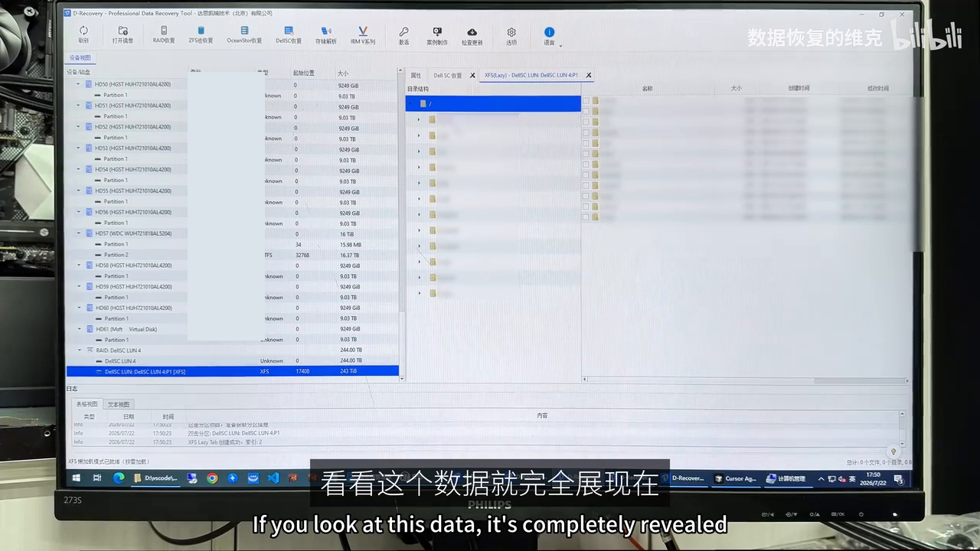Switch to the 设备视图 tab
This screenshot has width=980, height=551.
(x=80, y=58)
